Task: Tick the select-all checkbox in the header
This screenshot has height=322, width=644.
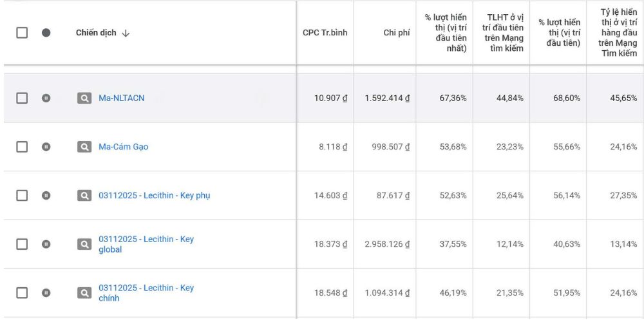Action: (22, 32)
